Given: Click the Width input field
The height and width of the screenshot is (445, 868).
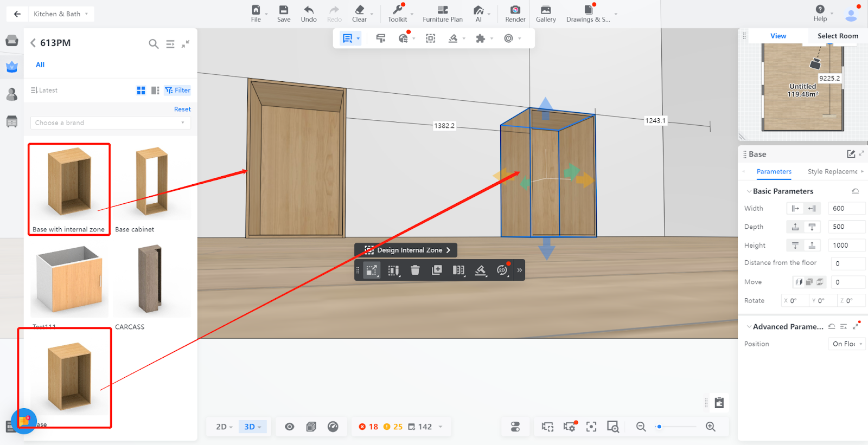Looking at the screenshot, I should (x=846, y=209).
